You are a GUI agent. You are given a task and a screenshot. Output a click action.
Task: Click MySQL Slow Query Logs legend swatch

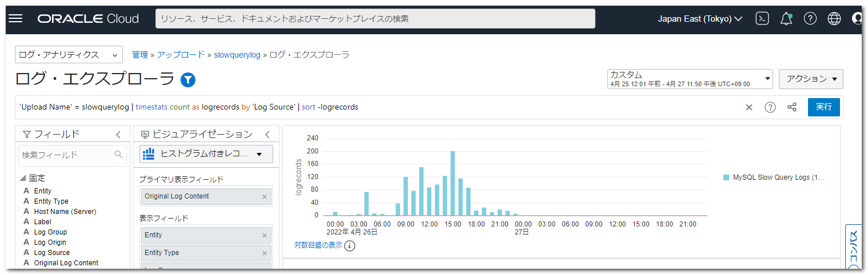(x=726, y=177)
